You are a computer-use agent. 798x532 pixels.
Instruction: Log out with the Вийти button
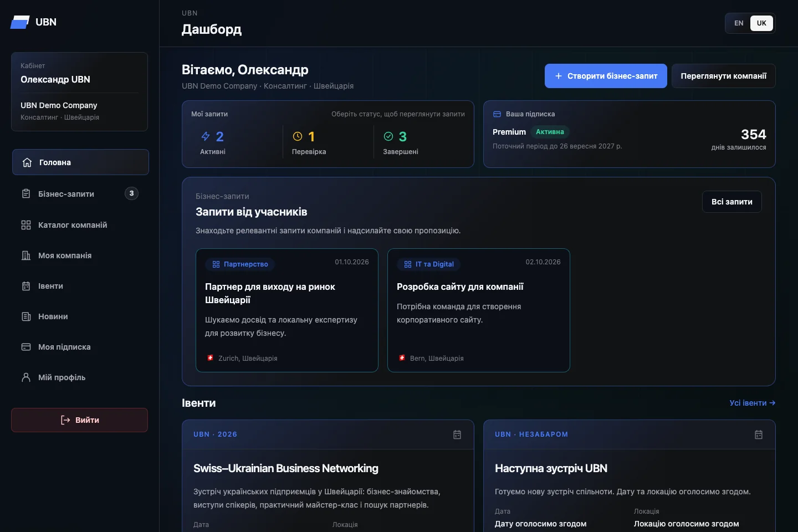pyautogui.click(x=79, y=420)
